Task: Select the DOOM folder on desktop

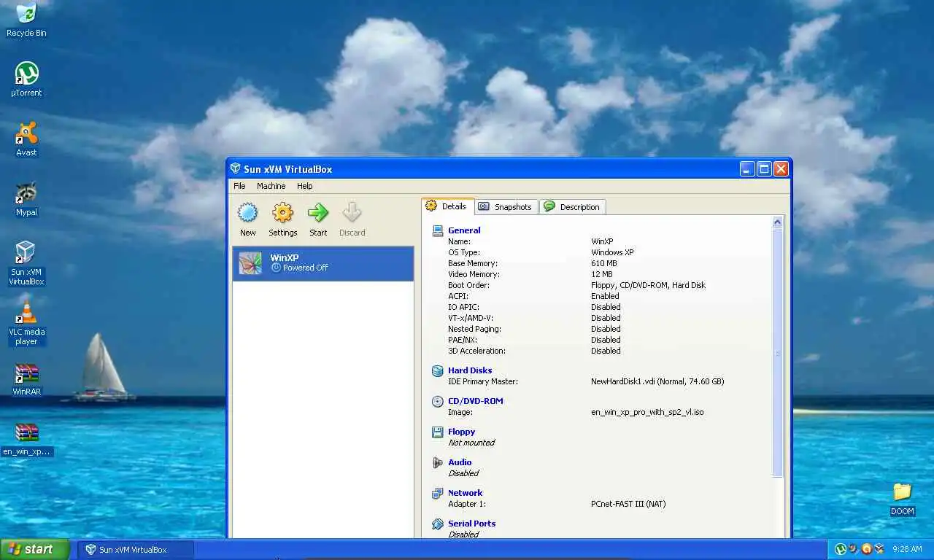Action: click(902, 499)
